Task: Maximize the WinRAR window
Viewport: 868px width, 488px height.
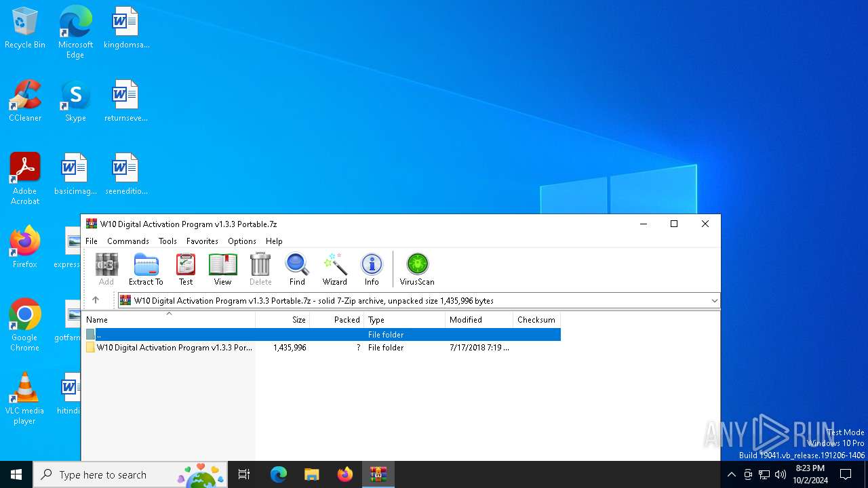Action: click(x=674, y=224)
